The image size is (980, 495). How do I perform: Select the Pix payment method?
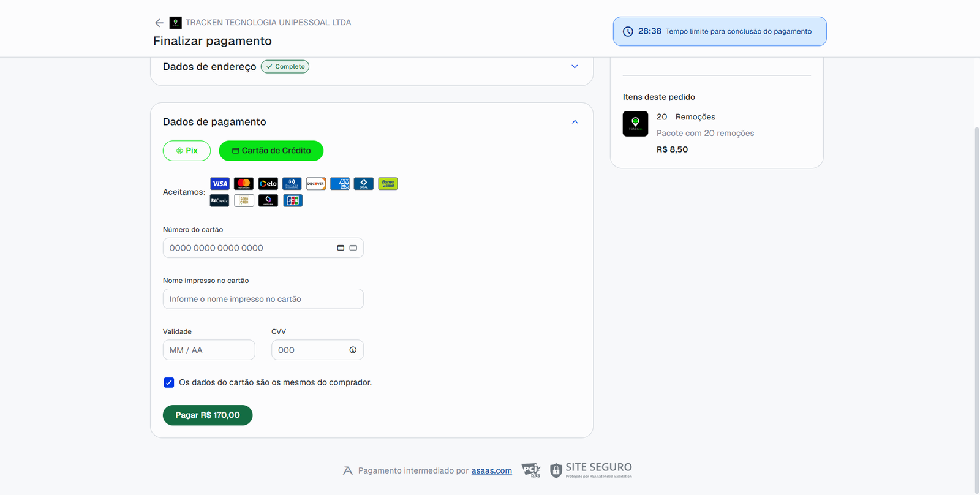[187, 151]
